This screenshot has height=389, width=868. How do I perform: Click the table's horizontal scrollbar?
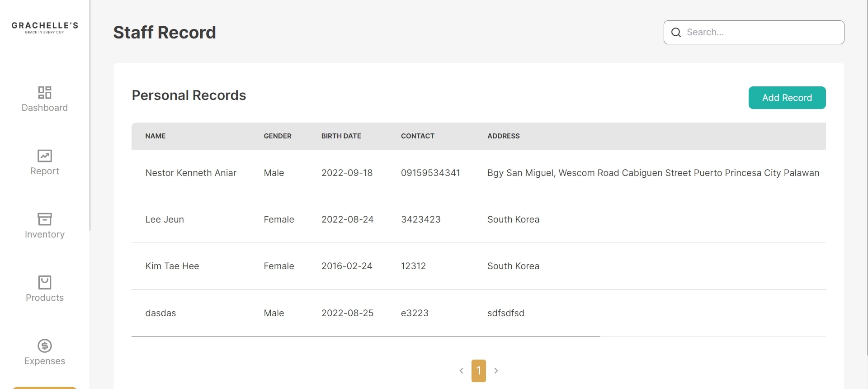tap(365, 337)
